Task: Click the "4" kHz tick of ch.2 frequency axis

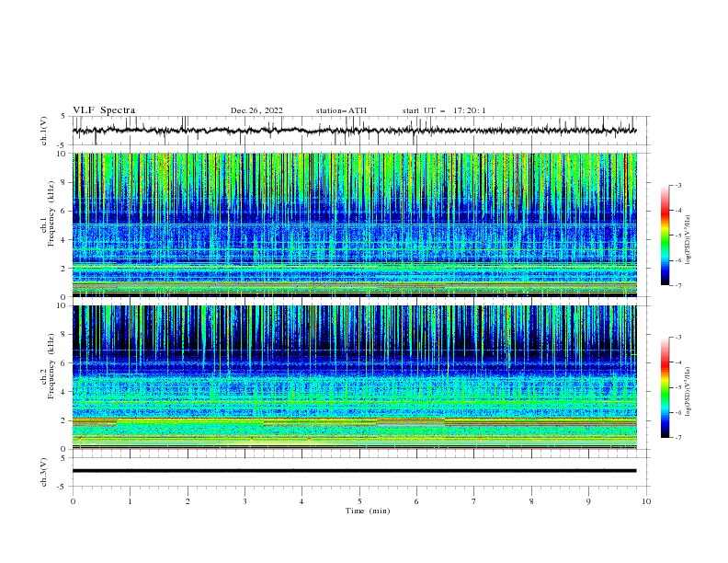Action: coord(63,392)
